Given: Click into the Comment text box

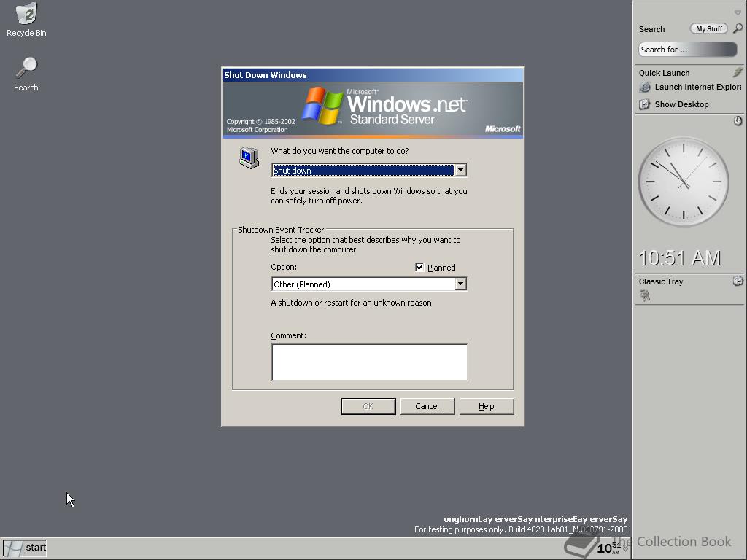Looking at the screenshot, I should pos(370,362).
